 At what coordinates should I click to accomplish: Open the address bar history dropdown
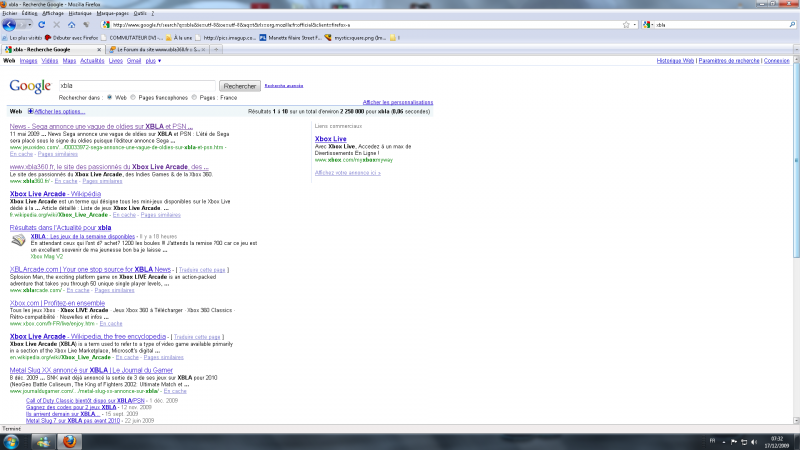click(635, 24)
